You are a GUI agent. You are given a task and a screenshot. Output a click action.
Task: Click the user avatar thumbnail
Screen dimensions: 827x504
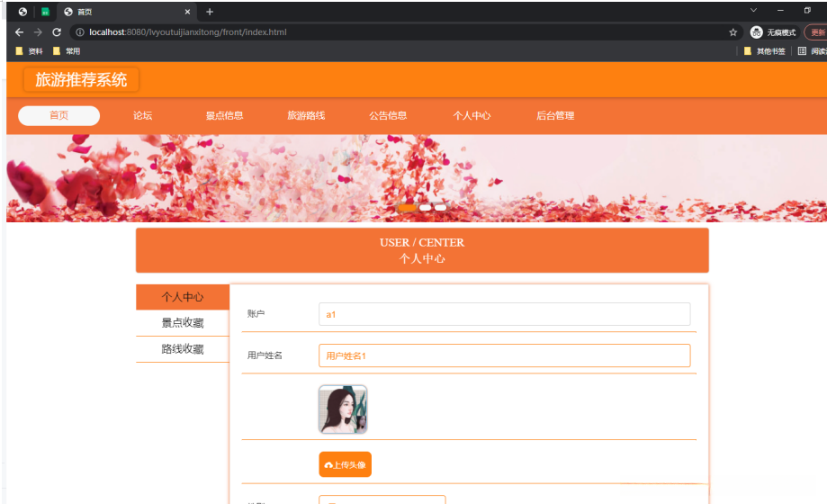point(343,409)
